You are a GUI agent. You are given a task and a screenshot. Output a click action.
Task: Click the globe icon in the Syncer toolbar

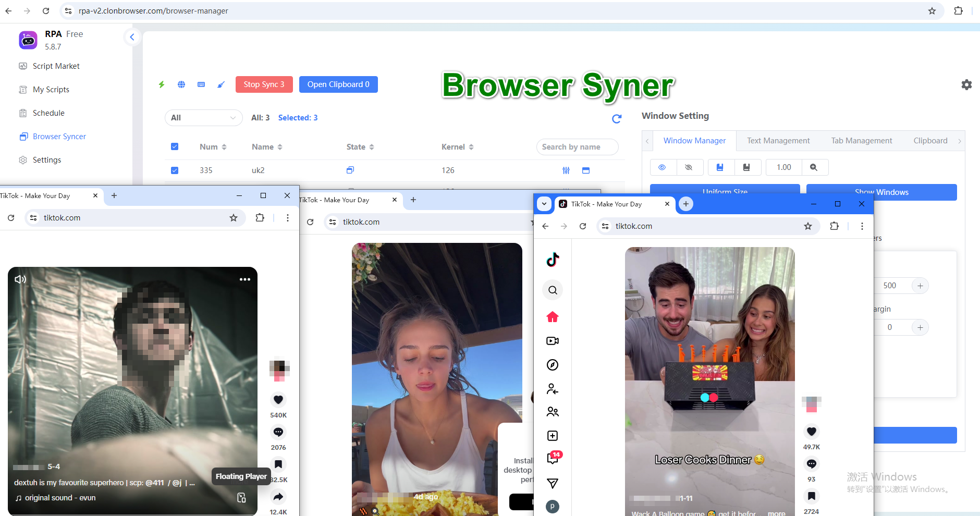181,84
